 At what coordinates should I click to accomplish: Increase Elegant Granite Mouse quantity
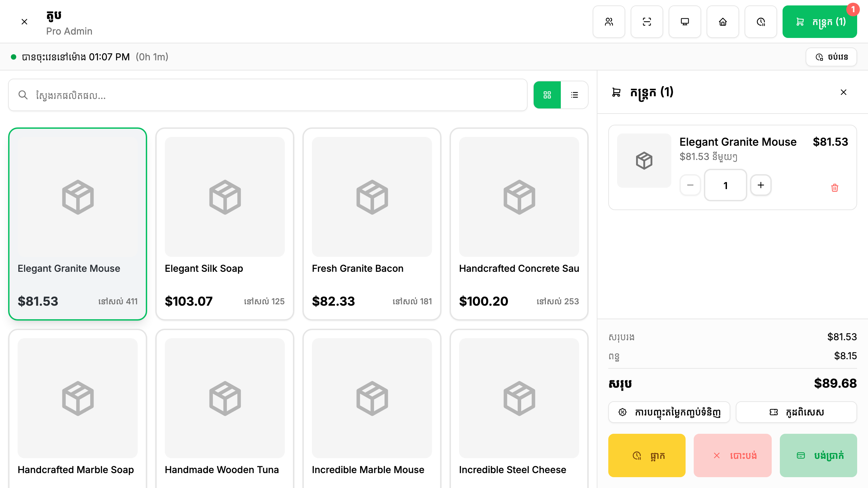point(761,185)
